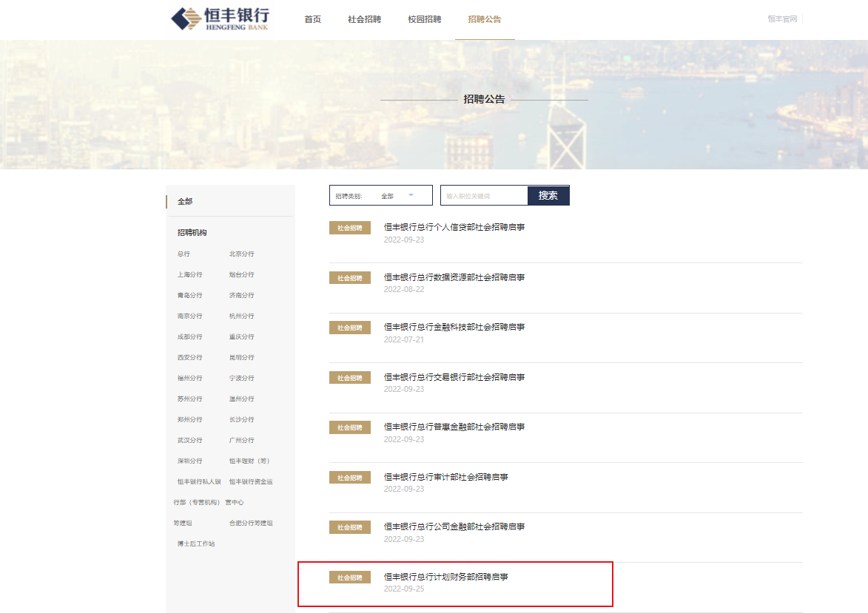Image resolution: width=868 pixels, height=613 pixels.
Task: Visit the 恒丰官网 link
Action: point(782,18)
